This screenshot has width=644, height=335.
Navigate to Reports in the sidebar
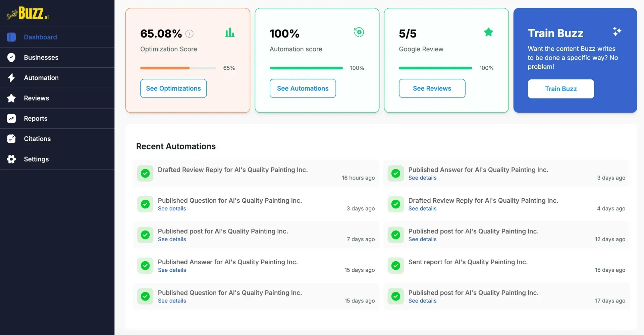[x=57, y=119]
